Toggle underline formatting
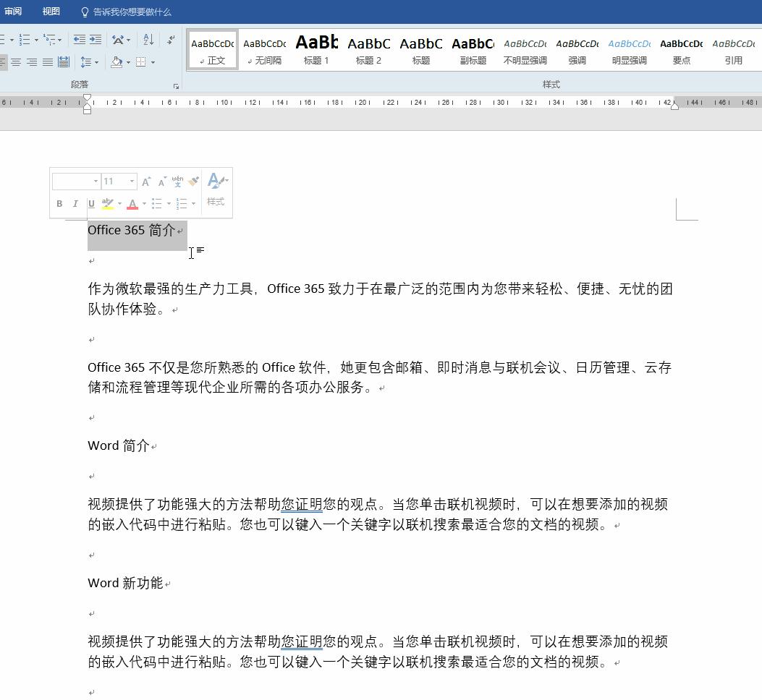The height and width of the screenshot is (700, 762). pos(90,203)
